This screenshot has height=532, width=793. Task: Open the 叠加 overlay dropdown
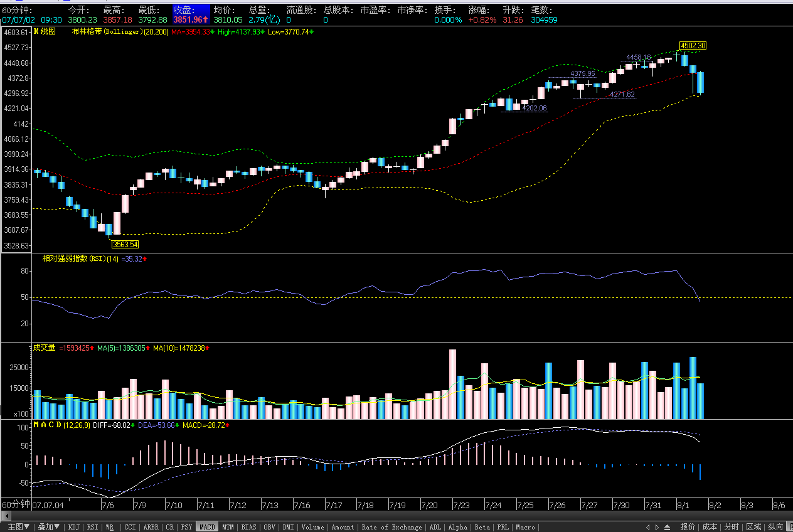(x=48, y=528)
